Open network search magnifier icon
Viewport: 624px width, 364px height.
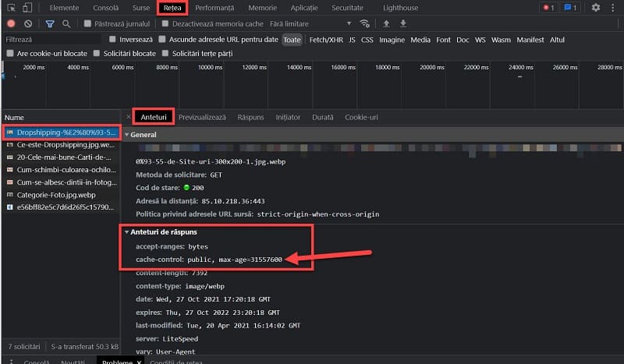[66, 24]
